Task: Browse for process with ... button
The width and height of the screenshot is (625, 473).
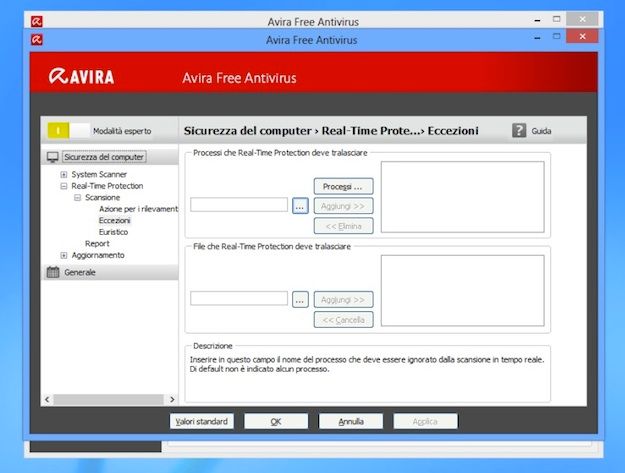Action: coord(300,206)
